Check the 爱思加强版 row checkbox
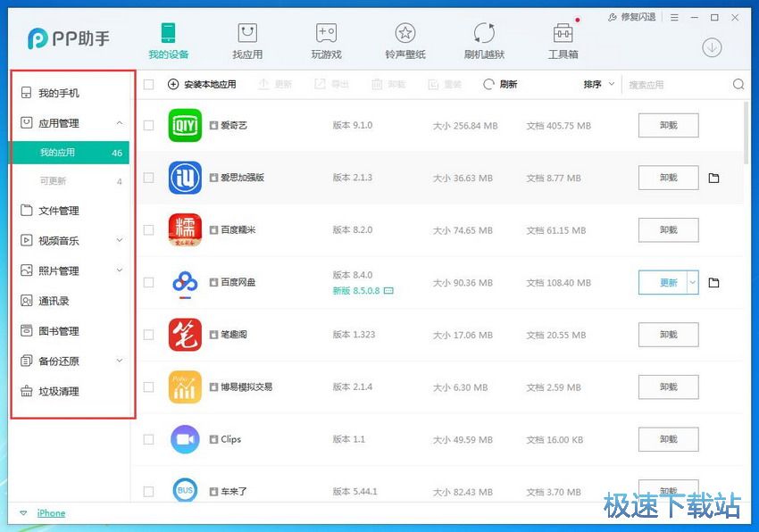The width and height of the screenshot is (759, 532). [148, 178]
